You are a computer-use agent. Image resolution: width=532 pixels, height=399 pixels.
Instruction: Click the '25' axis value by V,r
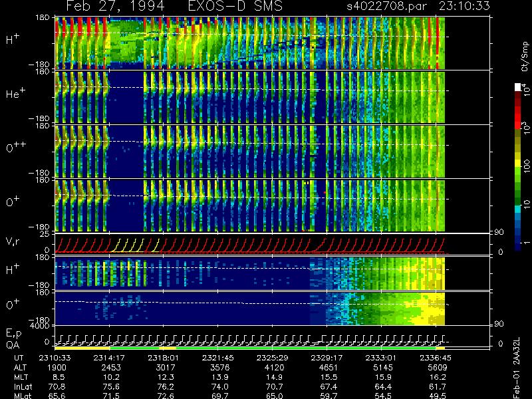coord(45,234)
